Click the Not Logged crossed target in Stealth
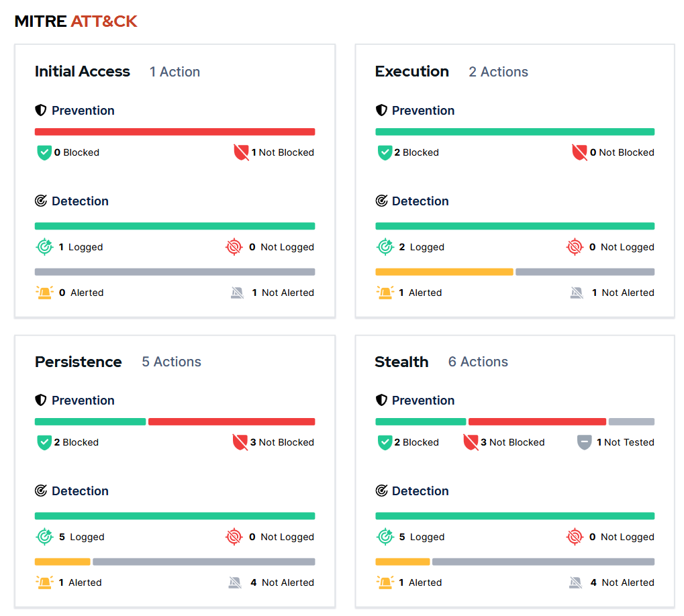The width and height of the screenshot is (684, 616). (575, 537)
